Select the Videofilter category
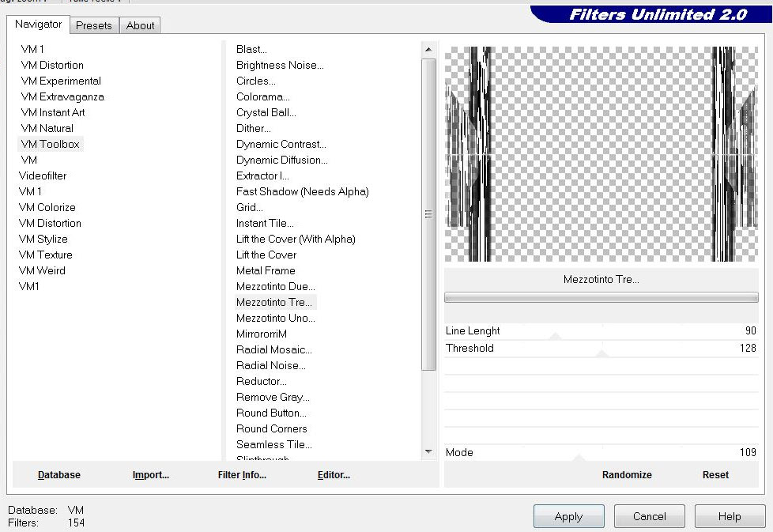 (43, 175)
